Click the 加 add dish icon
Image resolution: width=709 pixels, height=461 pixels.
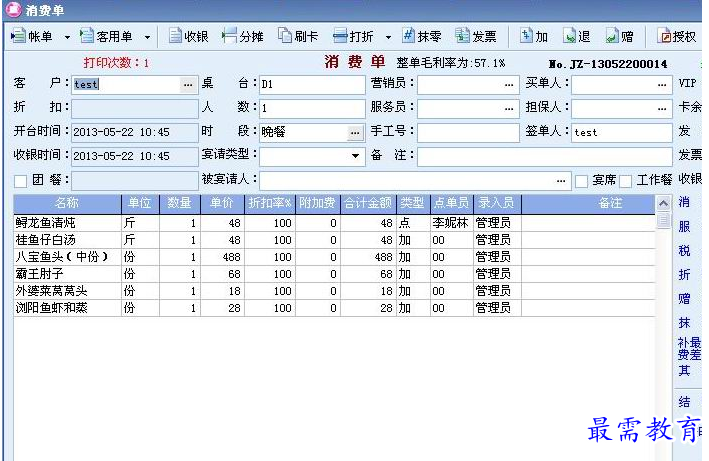point(526,36)
